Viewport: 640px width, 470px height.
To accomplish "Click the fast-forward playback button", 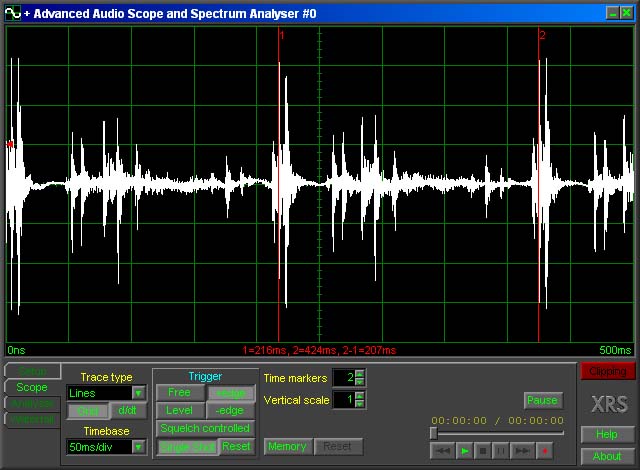I will click(522, 451).
